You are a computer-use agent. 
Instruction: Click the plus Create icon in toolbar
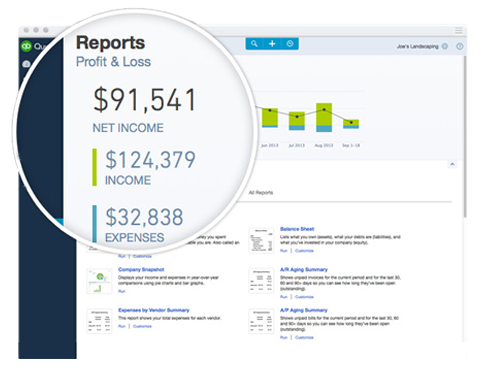[x=272, y=44]
